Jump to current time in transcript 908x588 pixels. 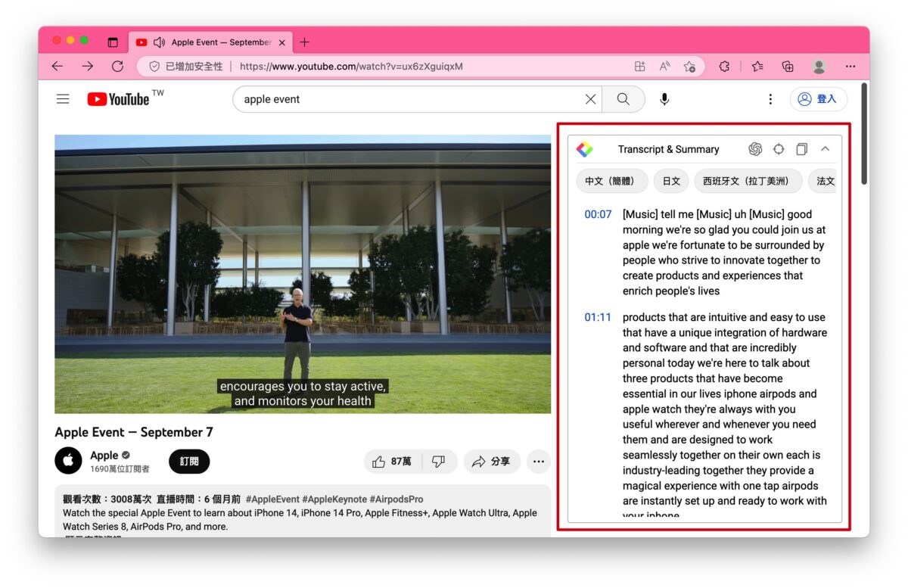(779, 149)
